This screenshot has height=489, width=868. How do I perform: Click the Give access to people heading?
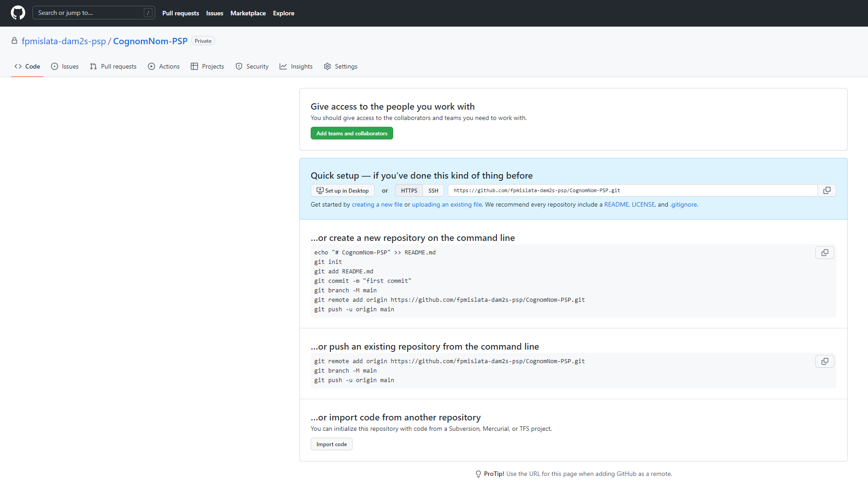[x=392, y=106]
